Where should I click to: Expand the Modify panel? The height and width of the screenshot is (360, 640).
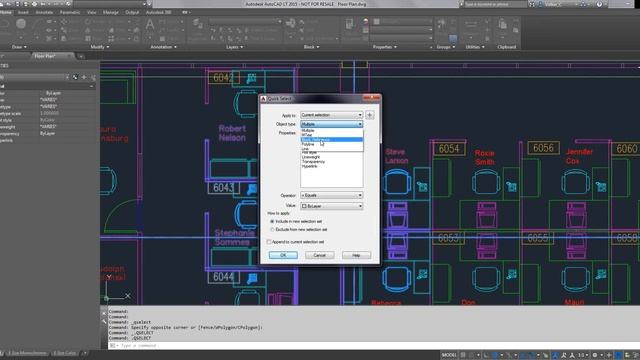coord(100,47)
